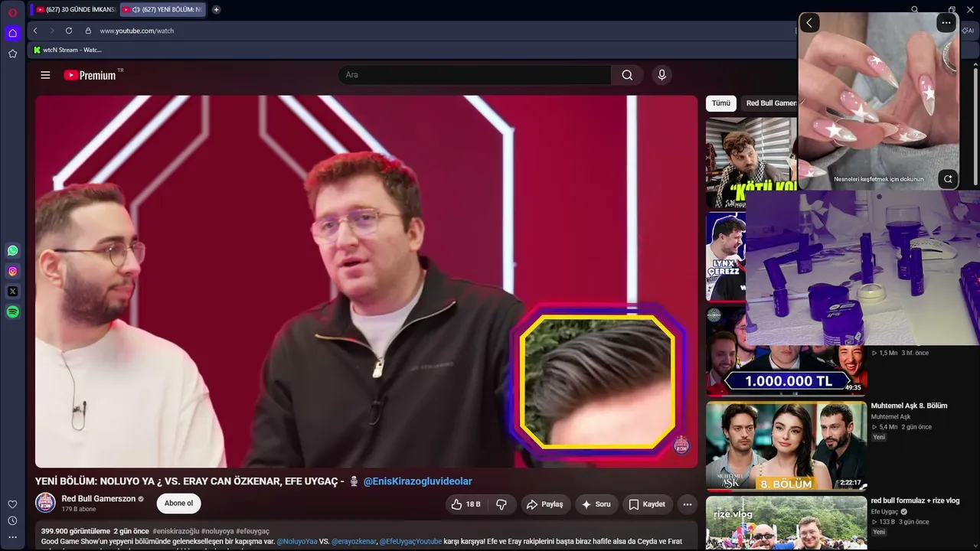Open the 1.000.000 TL video thumbnail
The width and height of the screenshot is (980, 551).
tap(786, 371)
